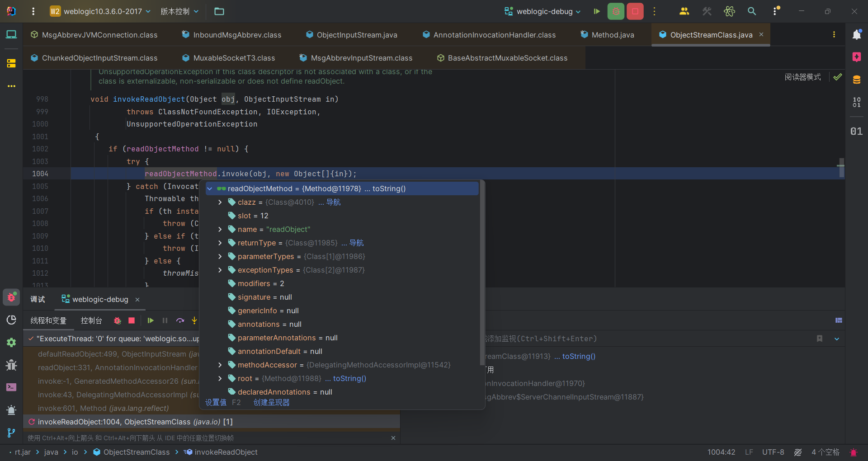This screenshot has width=868, height=461.
Task: Expand the exceptionTypes field node
Action: click(x=220, y=270)
